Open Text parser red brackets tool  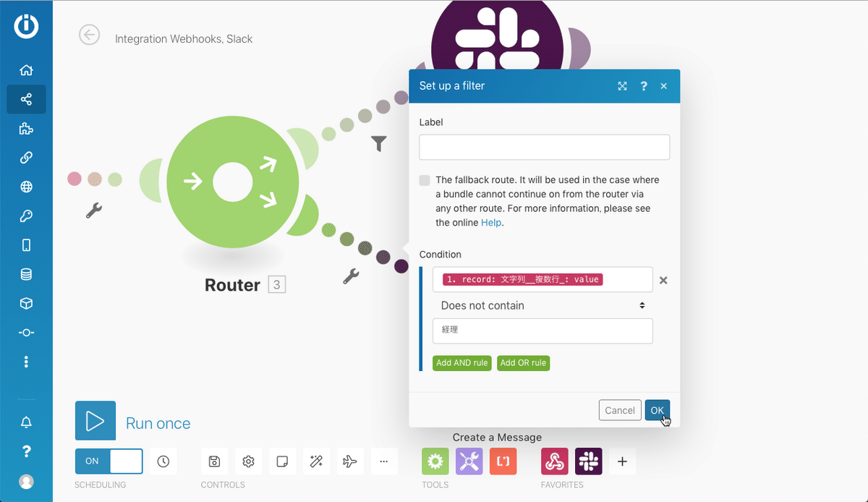[x=503, y=461]
